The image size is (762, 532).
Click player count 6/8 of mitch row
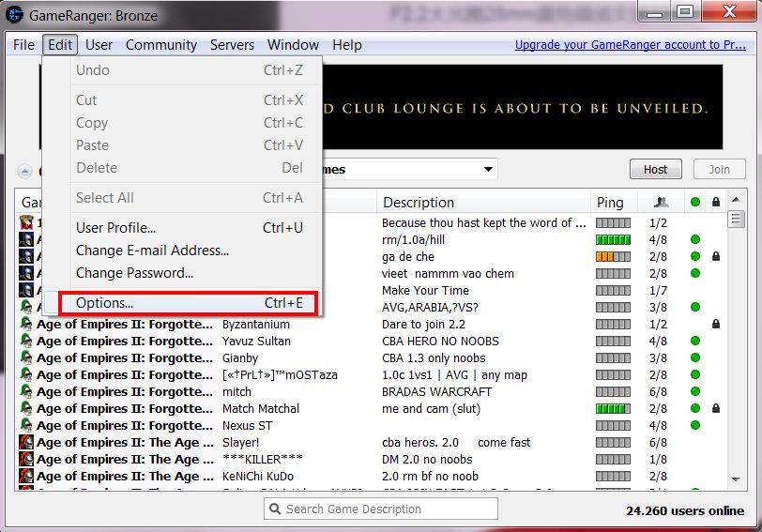[658, 391]
